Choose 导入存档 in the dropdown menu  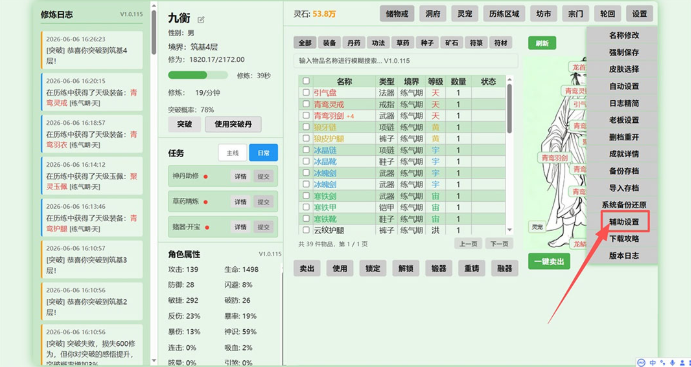pyautogui.click(x=624, y=188)
